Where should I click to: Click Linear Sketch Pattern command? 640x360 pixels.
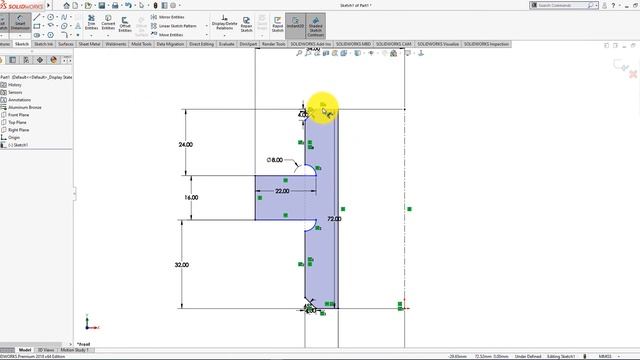(174, 26)
